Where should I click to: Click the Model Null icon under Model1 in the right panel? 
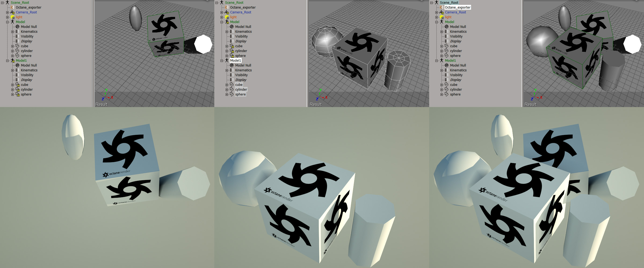click(x=447, y=65)
